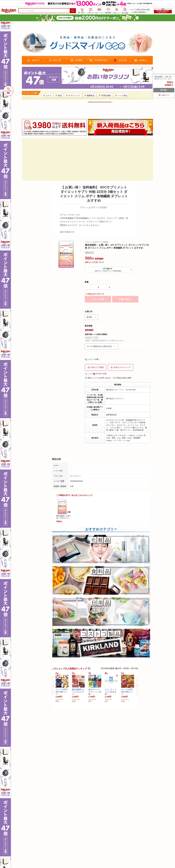The image size is (175, 868).
Task: Click the minus quantity stepper button
Action: 87,287
